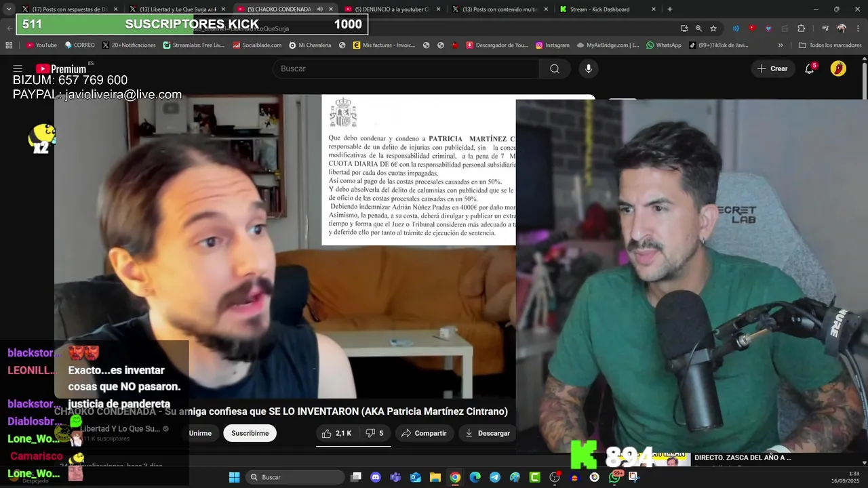Open the Mis facturas - Invoic... bookmark
The height and width of the screenshot is (488, 868).
(x=384, y=45)
